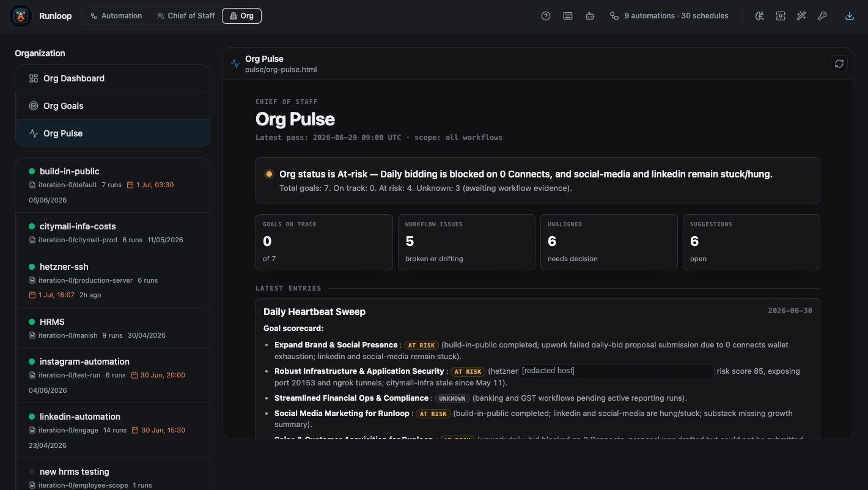Open the HRMS workflow
Screen dimensions: 868x490
coord(112,328)
